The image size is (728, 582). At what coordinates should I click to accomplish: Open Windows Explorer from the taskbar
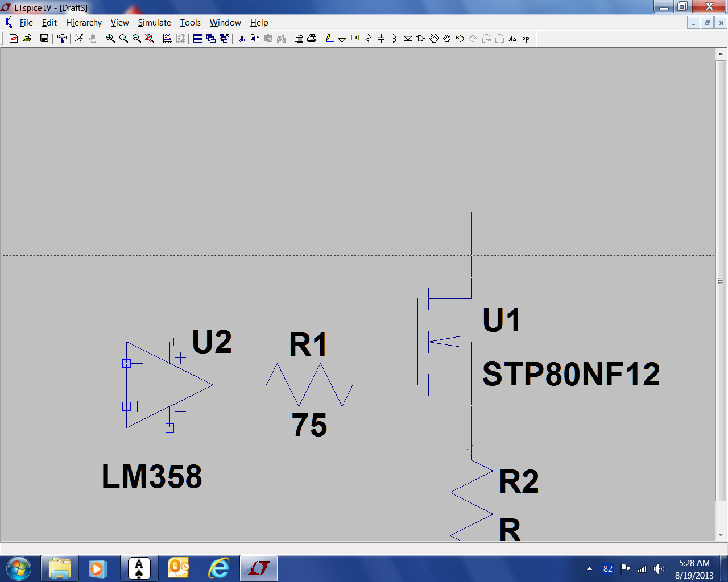[x=60, y=568]
